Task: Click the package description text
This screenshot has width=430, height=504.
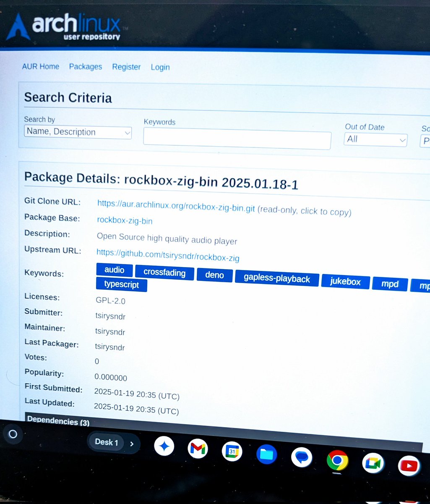Action: pyautogui.click(x=167, y=238)
